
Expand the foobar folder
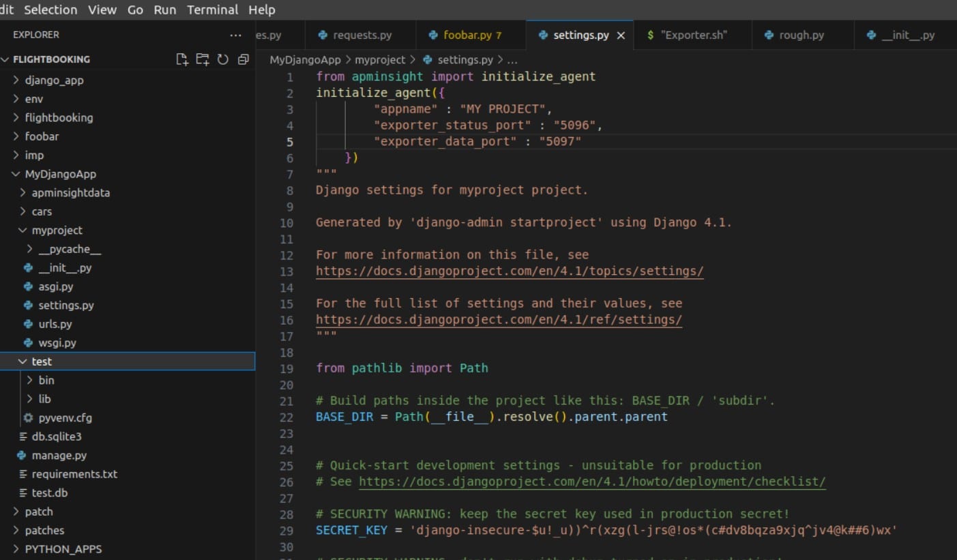16,136
